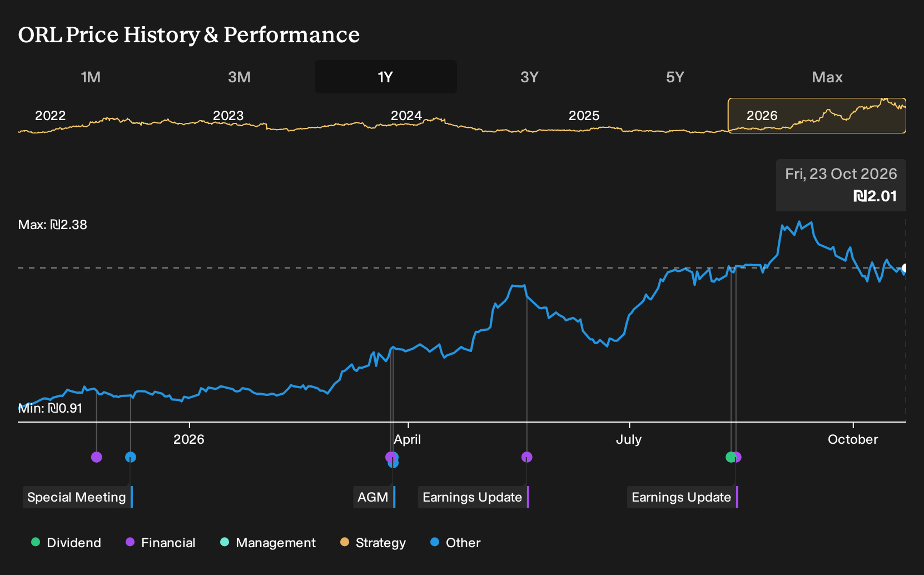Click the green Dividend event dot

731,457
